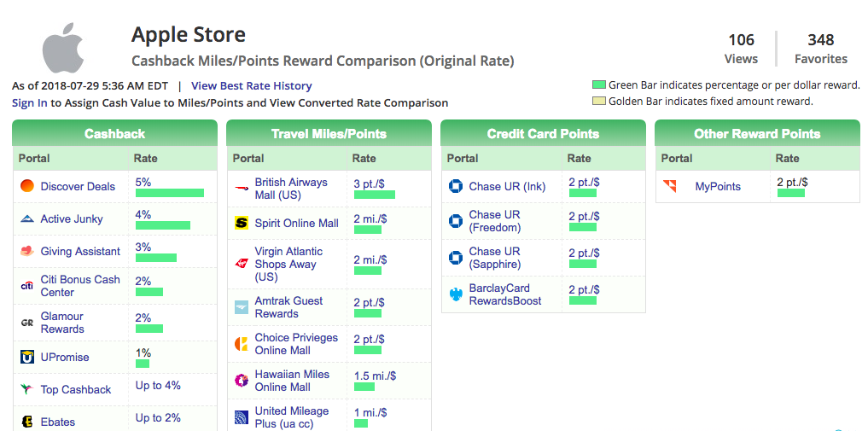The image size is (868, 431).
Task: Click the Spirit Online Mall icon
Action: pyautogui.click(x=242, y=223)
